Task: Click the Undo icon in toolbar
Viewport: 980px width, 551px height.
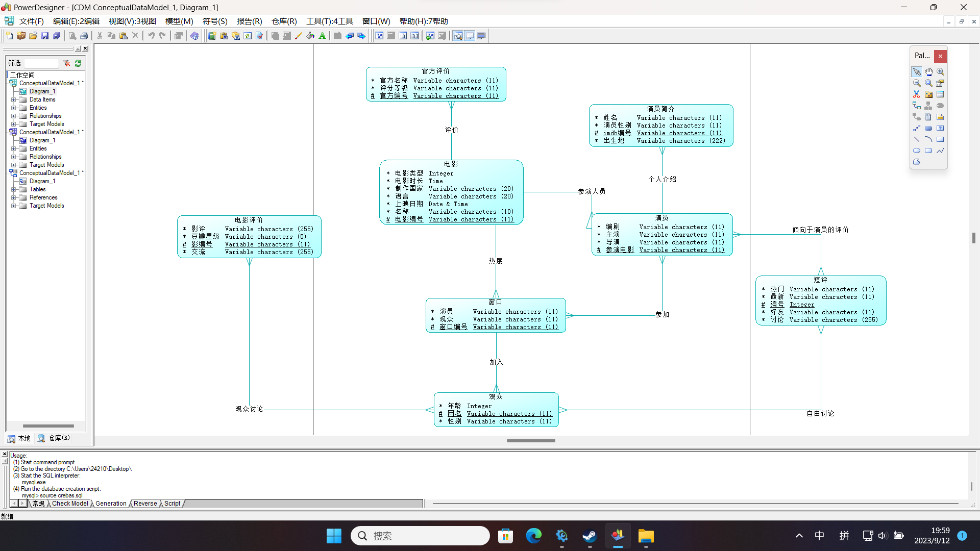Action: click(x=151, y=36)
